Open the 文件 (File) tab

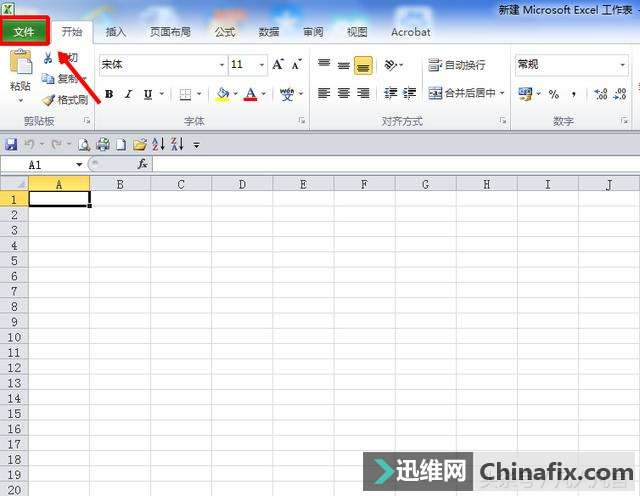(x=24, y=31)
